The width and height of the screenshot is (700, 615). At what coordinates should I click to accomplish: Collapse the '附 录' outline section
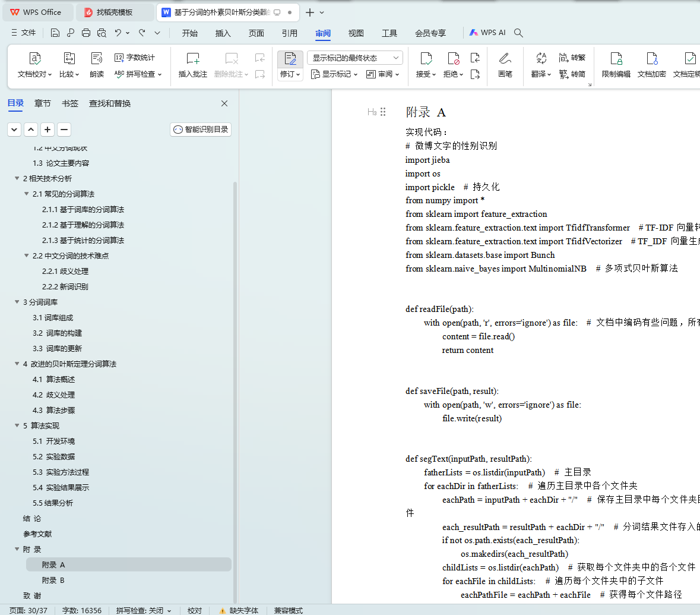click(17, 549)
